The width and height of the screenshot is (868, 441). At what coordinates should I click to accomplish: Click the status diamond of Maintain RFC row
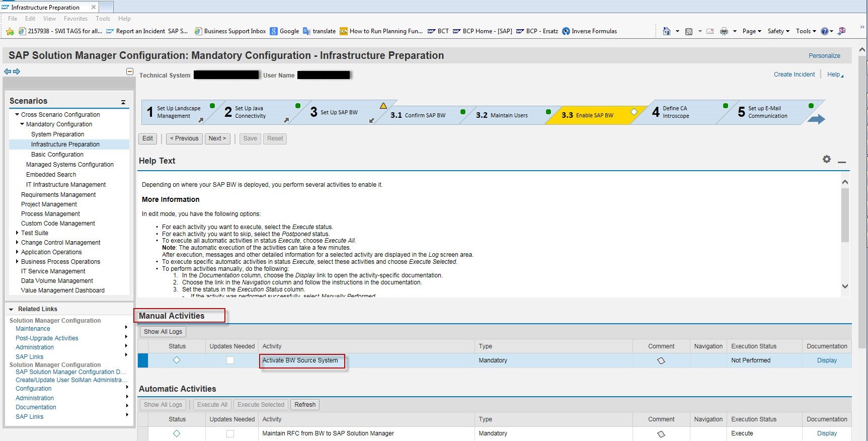click(x=177, y=433)
